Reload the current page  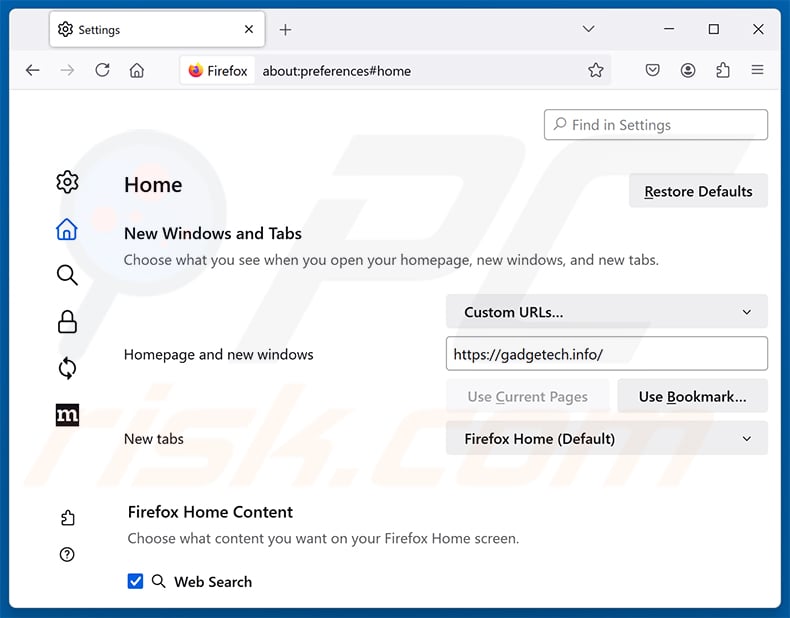pos(102,70)
